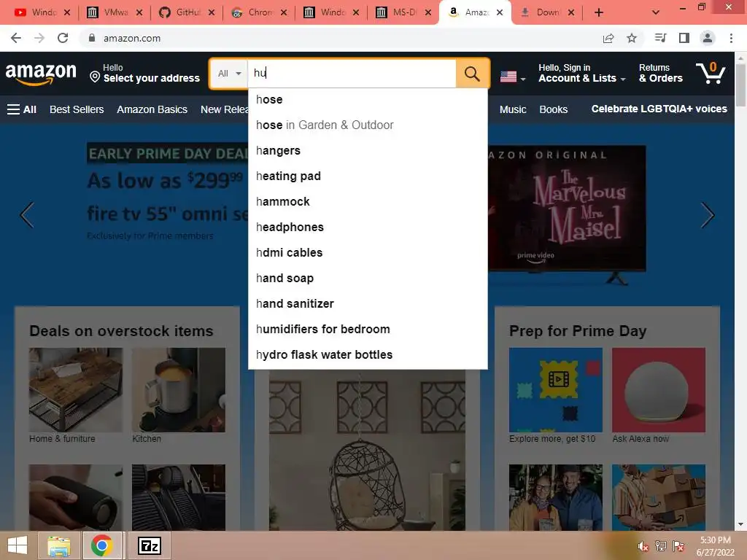Select suggestion 'hand soap'
This screenshot has width=747, height=560.
pos(368,278)
